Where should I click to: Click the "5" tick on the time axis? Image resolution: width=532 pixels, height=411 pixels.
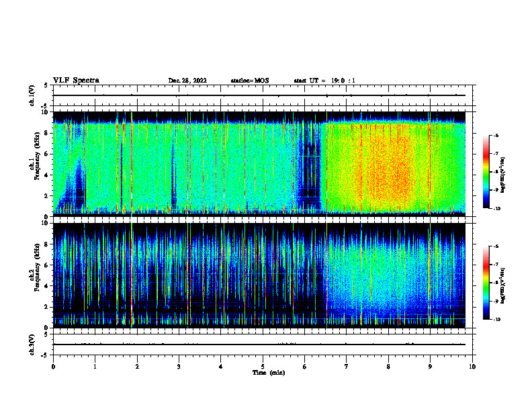[x=263, y=367]
